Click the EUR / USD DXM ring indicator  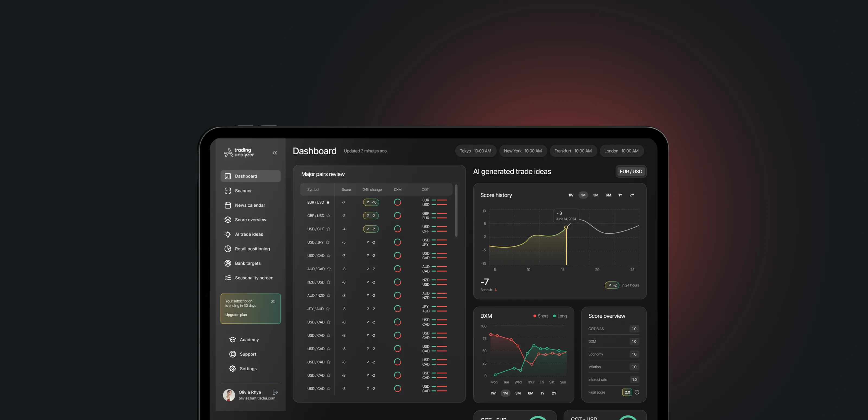(398, 202)
